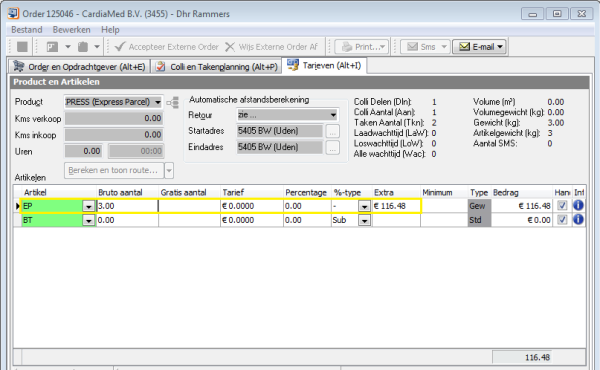Click the clipboard paste icon in the toolbar

83,47
